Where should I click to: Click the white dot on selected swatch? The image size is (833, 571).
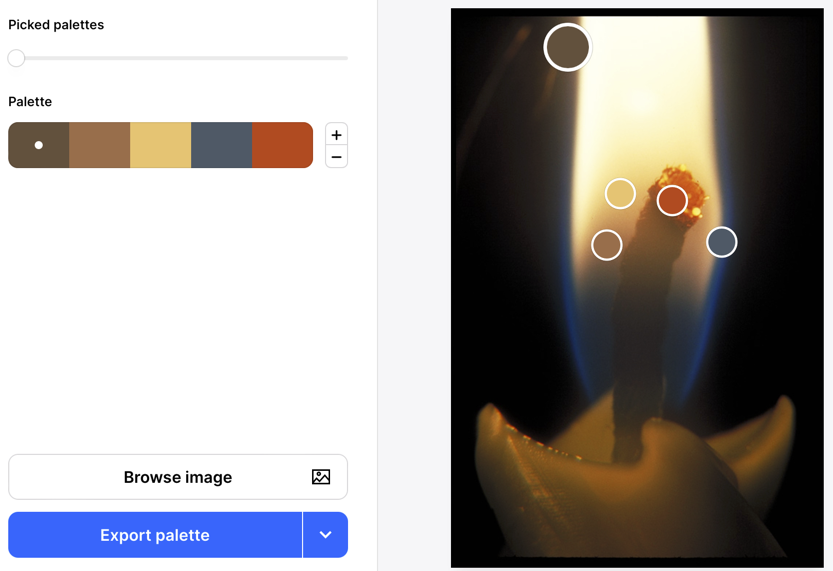tap(39, 145)
